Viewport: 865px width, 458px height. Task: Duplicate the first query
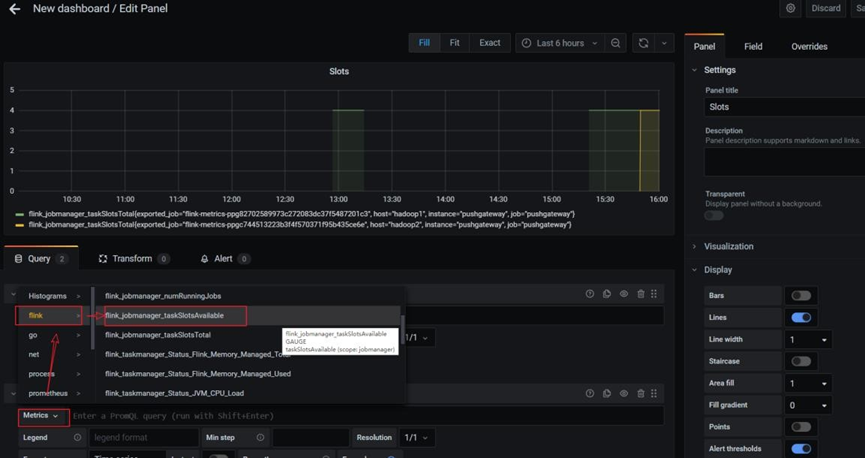coord(607,294)
